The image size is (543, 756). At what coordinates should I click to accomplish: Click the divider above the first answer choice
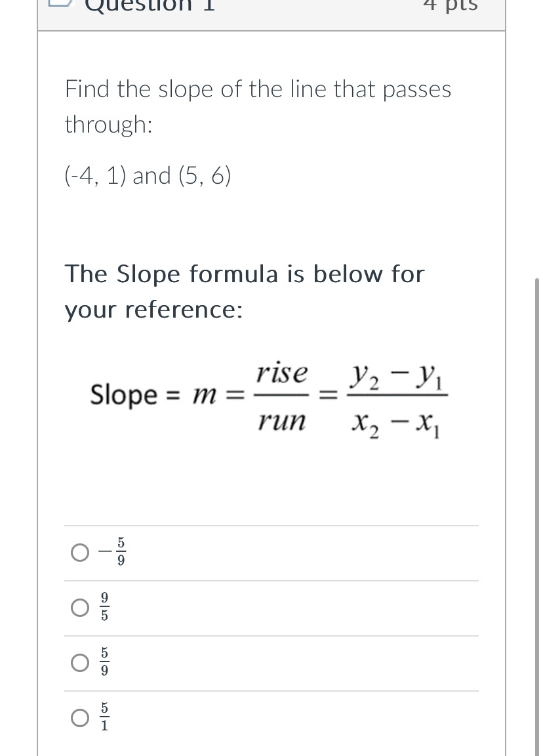click(x=271, y=526)
